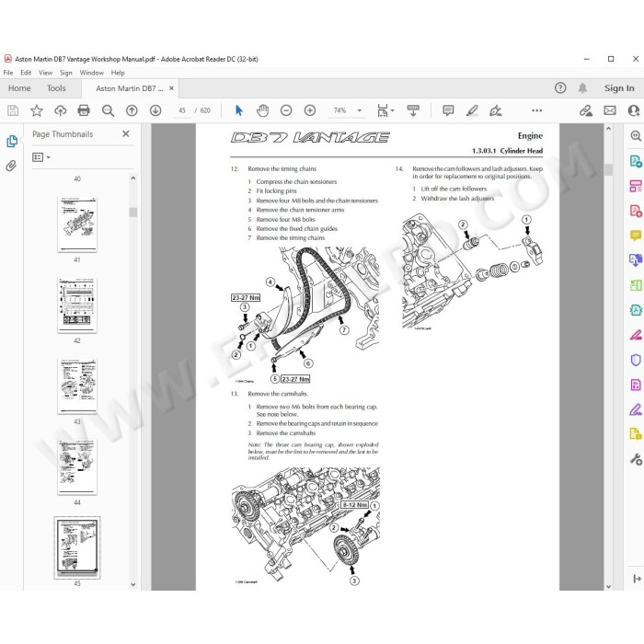Open Fill & Sign tool in right pane
This screenshot has width=644, height=644.
636,409
